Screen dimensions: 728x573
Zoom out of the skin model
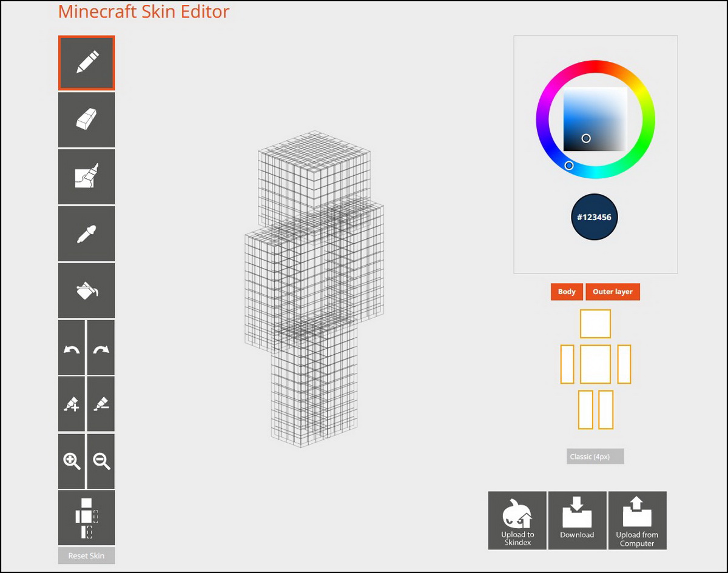pyautogui.click(x=101, y=461)
